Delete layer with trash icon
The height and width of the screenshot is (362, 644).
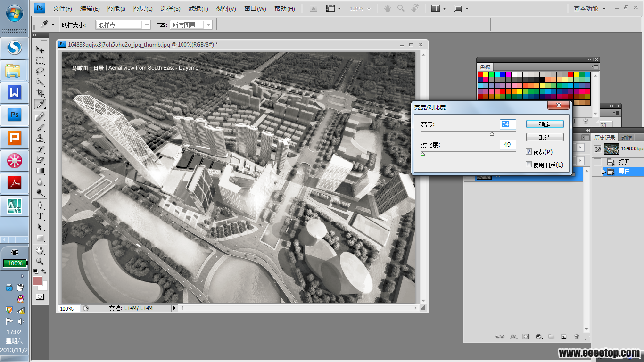pyautogui.click(x=577, y=337)
